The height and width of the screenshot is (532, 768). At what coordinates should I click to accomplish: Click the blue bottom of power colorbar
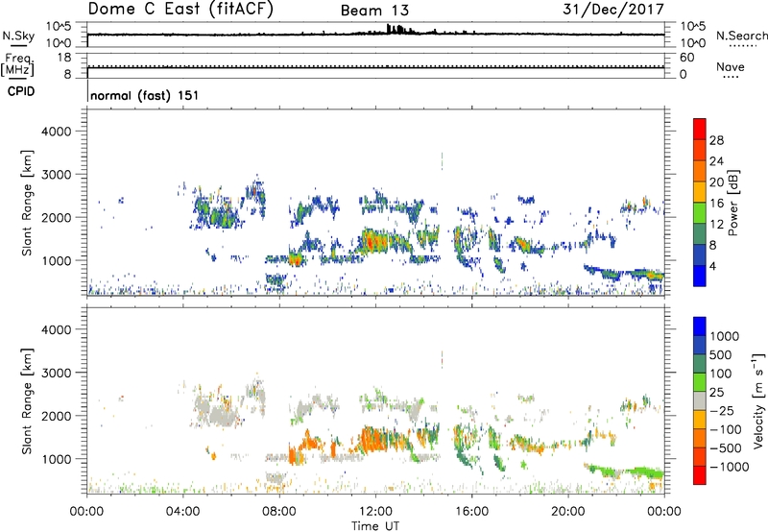click(x=700, y=276)
